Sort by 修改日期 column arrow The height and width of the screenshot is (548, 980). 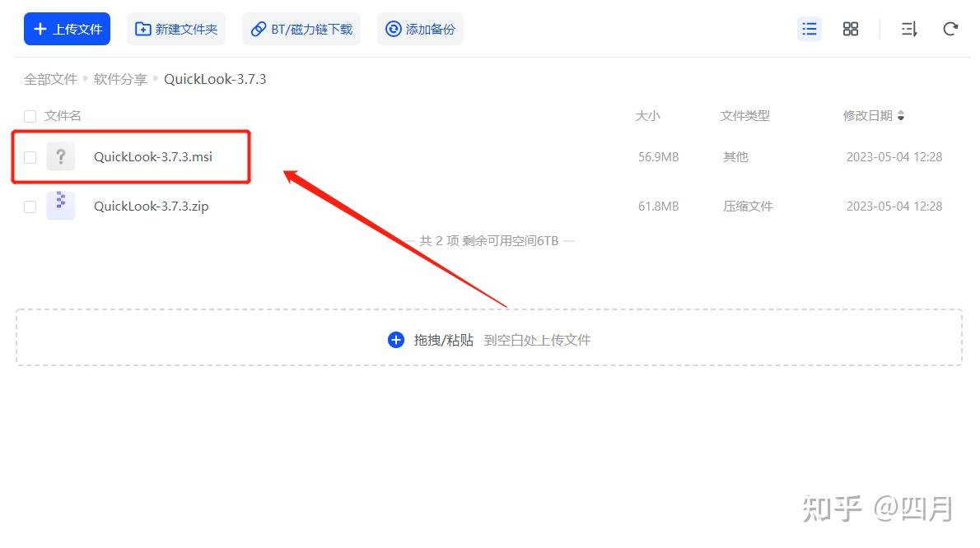tap(901, 115)
